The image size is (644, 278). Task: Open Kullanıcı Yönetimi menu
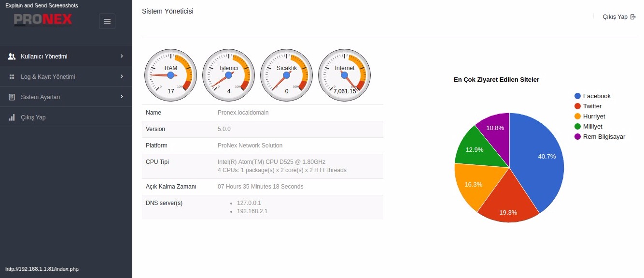66,57
